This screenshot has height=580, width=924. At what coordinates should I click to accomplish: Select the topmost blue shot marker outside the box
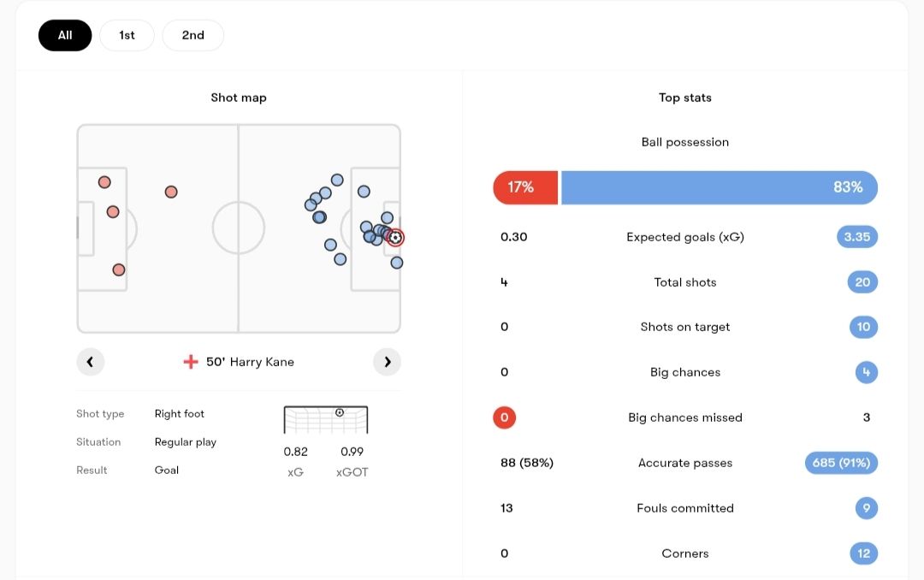(x=337, y=180)
